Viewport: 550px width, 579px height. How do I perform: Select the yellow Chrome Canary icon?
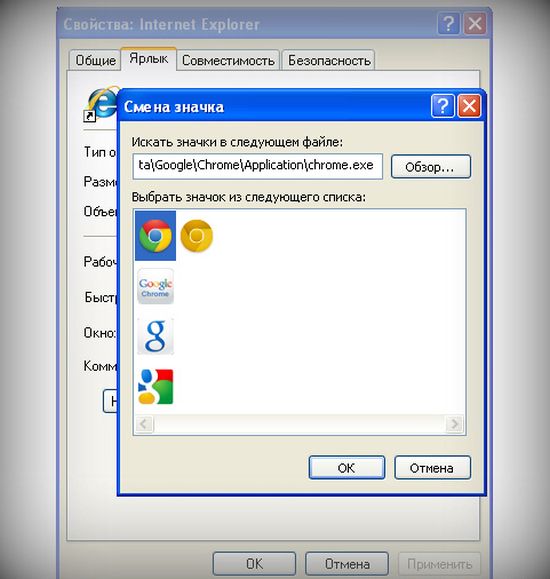click(197, 236)
